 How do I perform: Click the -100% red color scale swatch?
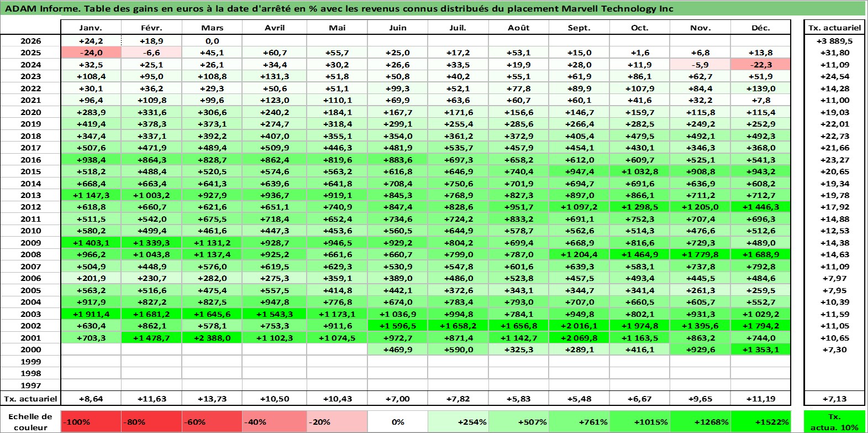pos(91,422)
